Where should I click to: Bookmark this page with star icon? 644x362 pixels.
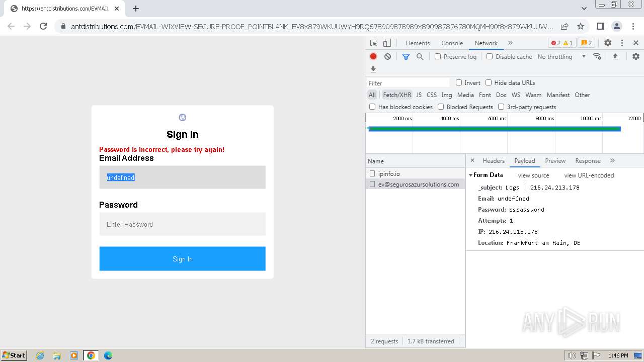tap(581, 26)
